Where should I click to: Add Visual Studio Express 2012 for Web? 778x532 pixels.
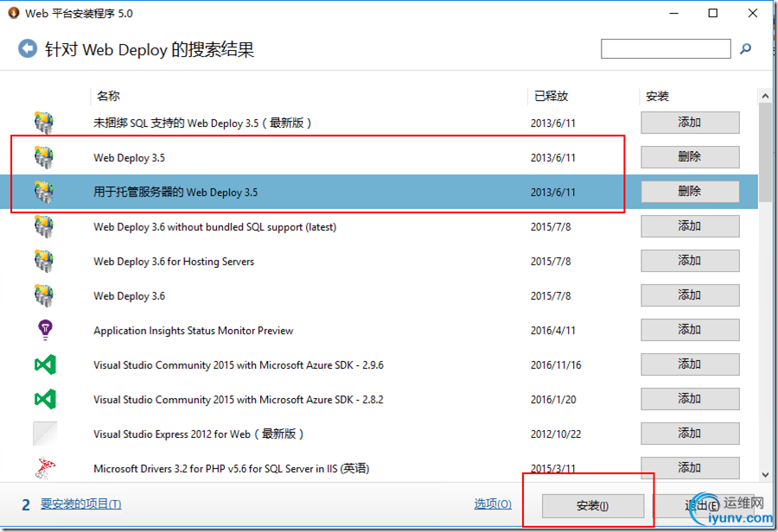(x=690, y=434)
